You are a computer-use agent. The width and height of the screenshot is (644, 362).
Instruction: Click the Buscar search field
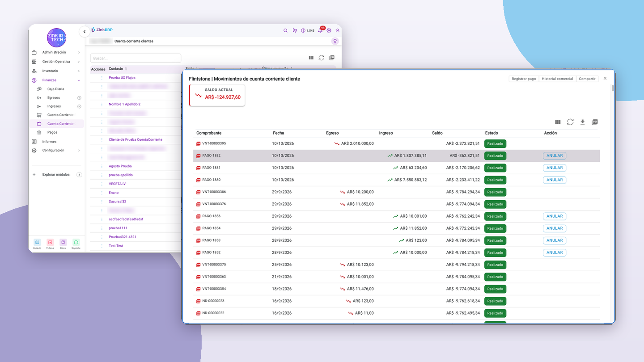136,58
